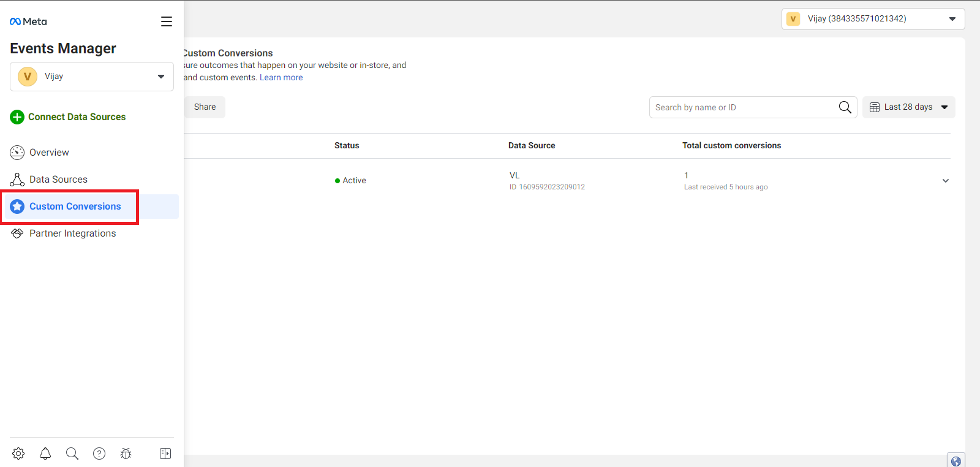Click the Share button
Image resolution: width=980 pixels, height=467 pixels.
pyautogui.click(x=205, y=107)
